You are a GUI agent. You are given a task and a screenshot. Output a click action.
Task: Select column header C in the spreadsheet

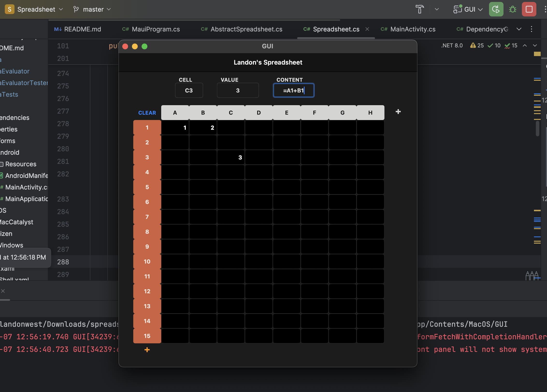click(x=230, y=112)
